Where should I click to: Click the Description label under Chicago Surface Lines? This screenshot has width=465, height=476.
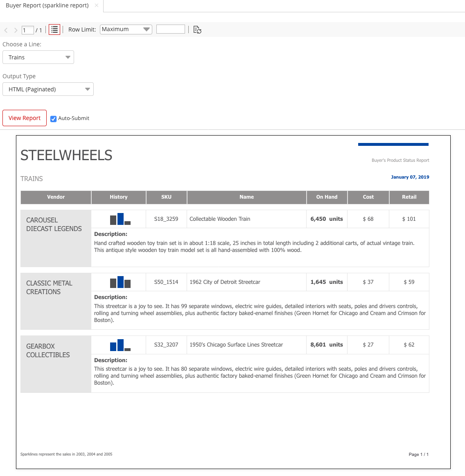tap(111, 360)
